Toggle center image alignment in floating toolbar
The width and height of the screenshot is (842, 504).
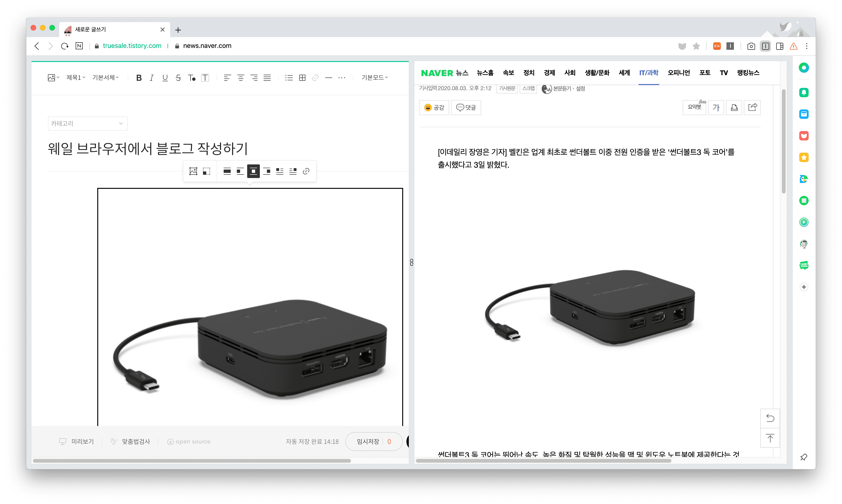point(253,171)
